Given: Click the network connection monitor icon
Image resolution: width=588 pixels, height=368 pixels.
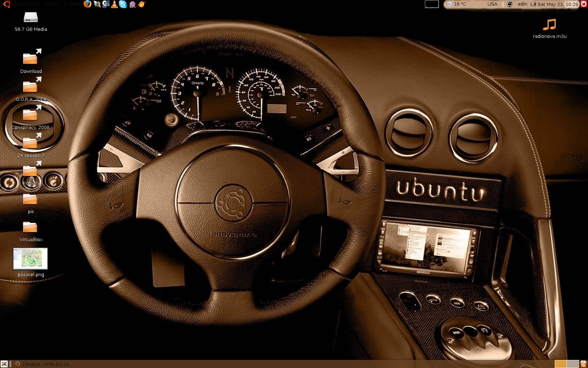Looking at the screenshot, I should click(x=510, y=4).
